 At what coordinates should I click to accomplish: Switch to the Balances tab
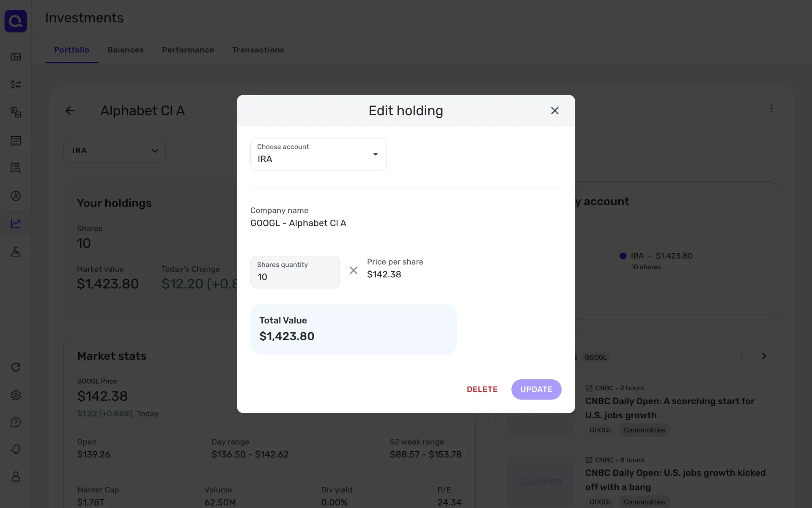point(126,50)
